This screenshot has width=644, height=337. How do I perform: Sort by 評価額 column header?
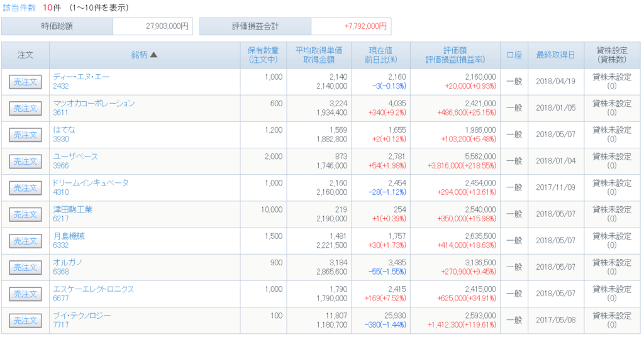[455, 50]
